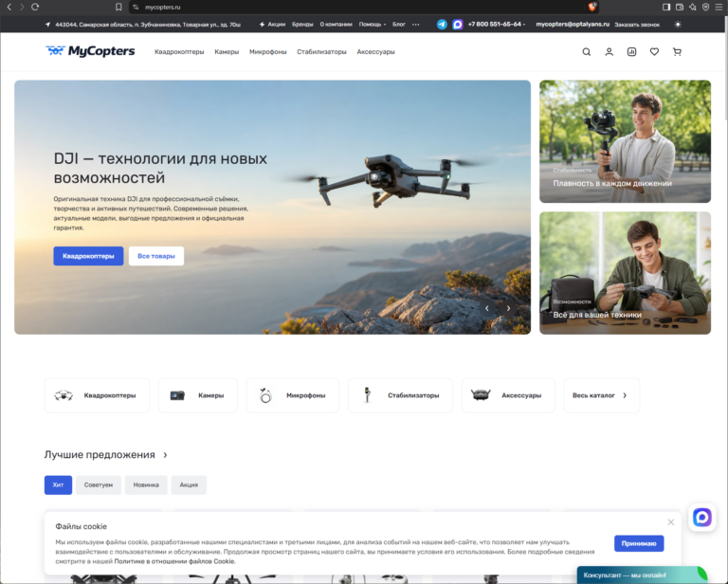The image size is (728, 584).
Task: Click the Все товары banner button
Action: click(156, 256)
